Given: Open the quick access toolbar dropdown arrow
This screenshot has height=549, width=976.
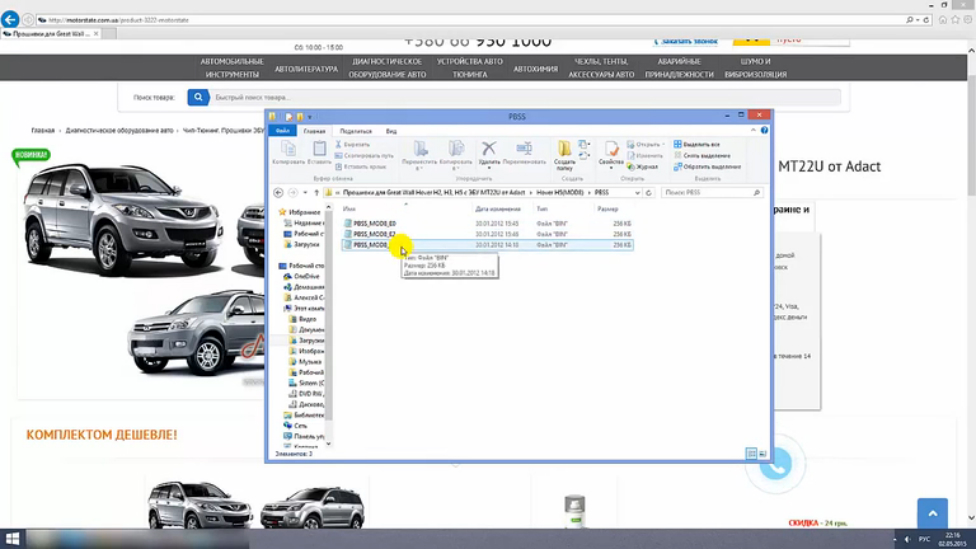Looking at the screenshot, I should point(310,117).
